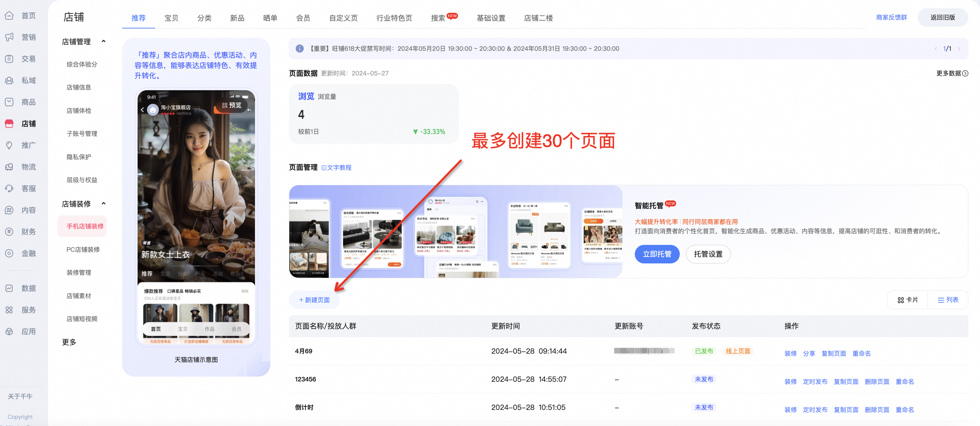The image size is (980, 426).
Task: Click the 智能托管 banner illustration
Action: (x=455, y=232)
